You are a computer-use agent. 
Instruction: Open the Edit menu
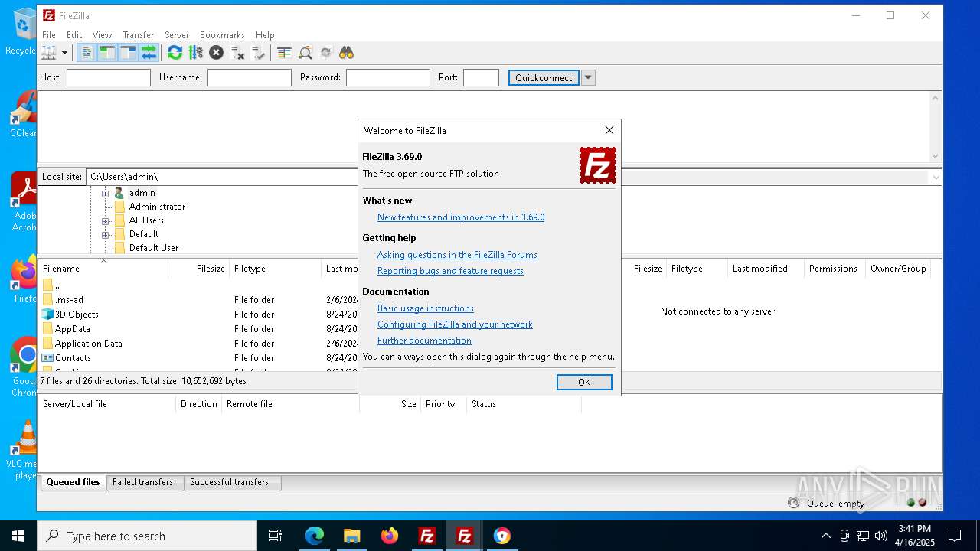point(74,35)
